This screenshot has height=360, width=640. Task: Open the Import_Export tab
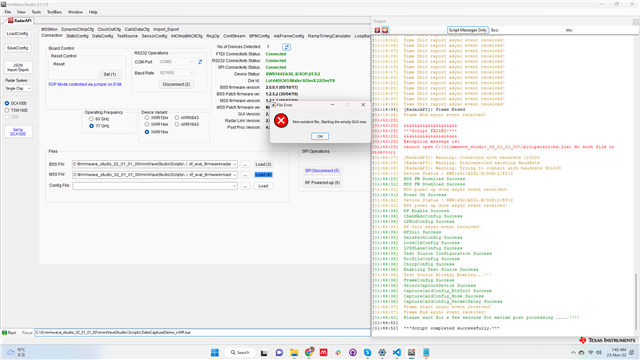tap(166, 29)
